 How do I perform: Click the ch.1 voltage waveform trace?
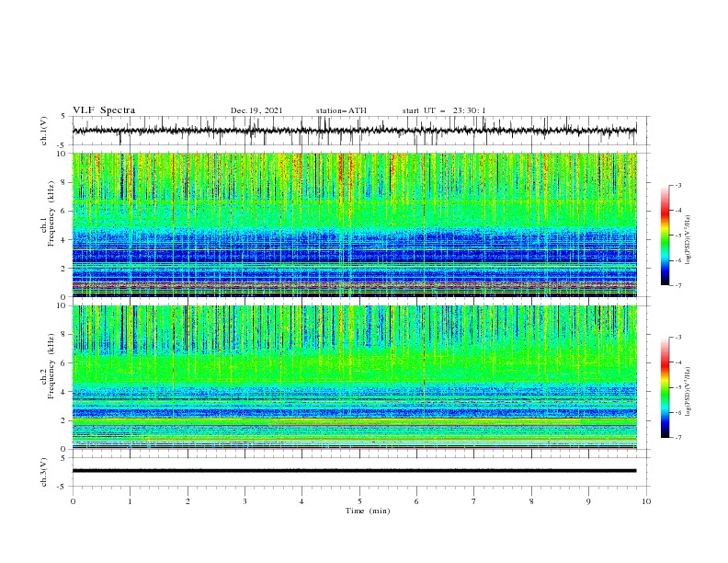tap(354, 131)
